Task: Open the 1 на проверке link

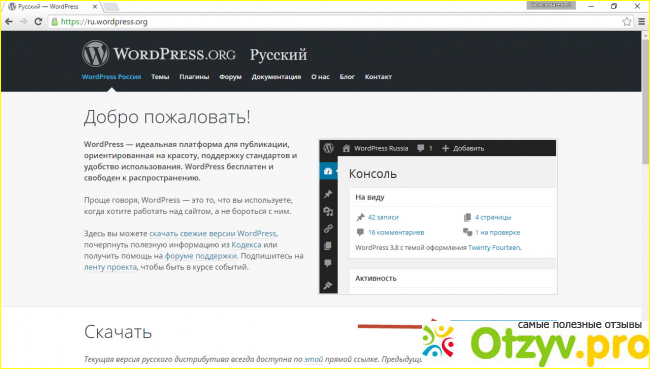Action: (x=497, y=233)
